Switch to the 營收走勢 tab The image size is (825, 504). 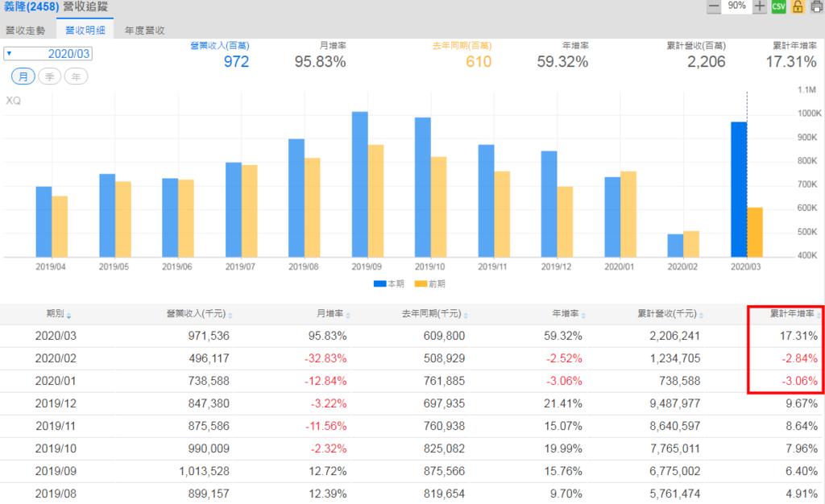(26, 31)
